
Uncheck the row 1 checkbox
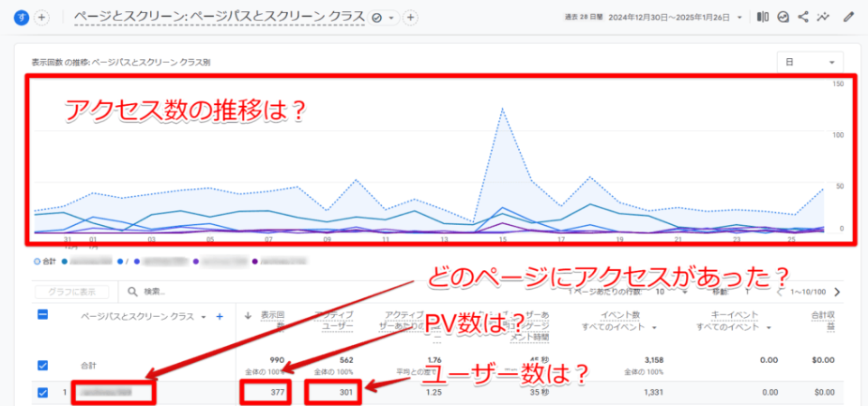click(x=42, y=392)
